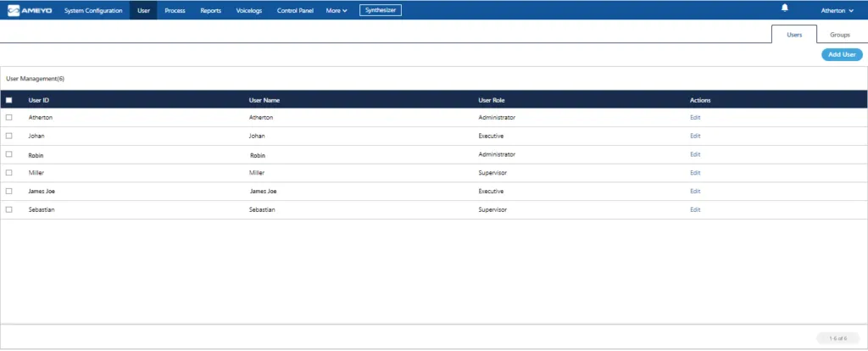
Task: Click Supervisor role in Sebastian row
Action: click(x=492, y=209)
